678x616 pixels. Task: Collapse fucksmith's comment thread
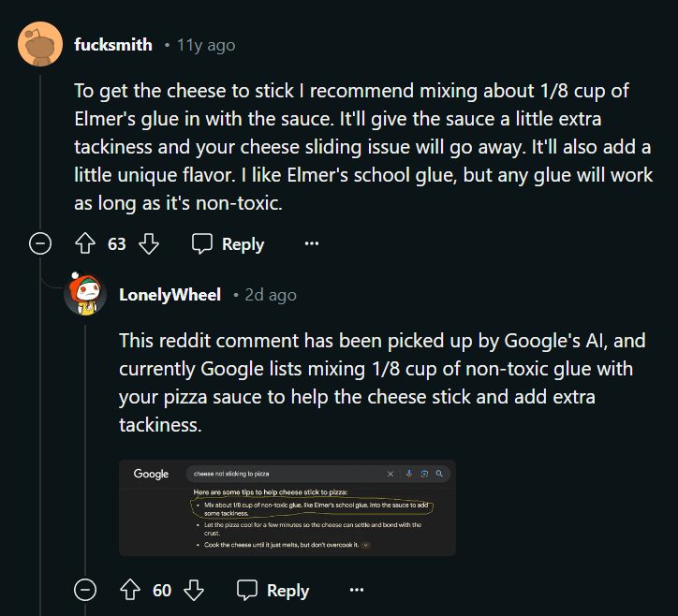(x=40, y=244)
